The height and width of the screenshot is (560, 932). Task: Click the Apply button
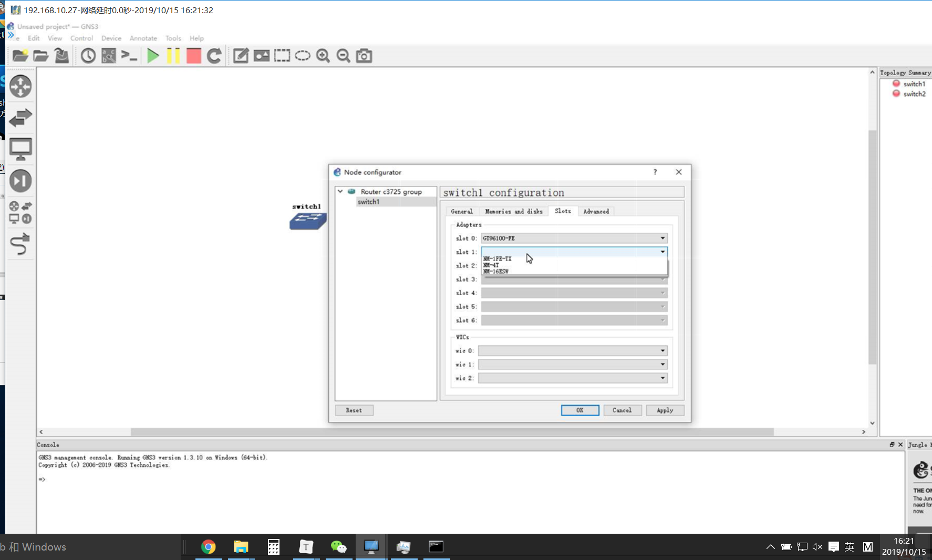665,410
